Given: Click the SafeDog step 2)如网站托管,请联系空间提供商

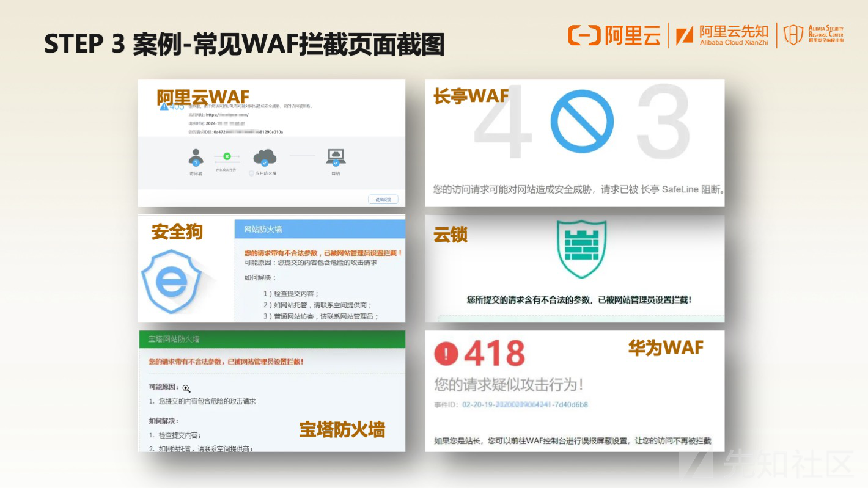Looking at the screenshot, I should 318,305.
